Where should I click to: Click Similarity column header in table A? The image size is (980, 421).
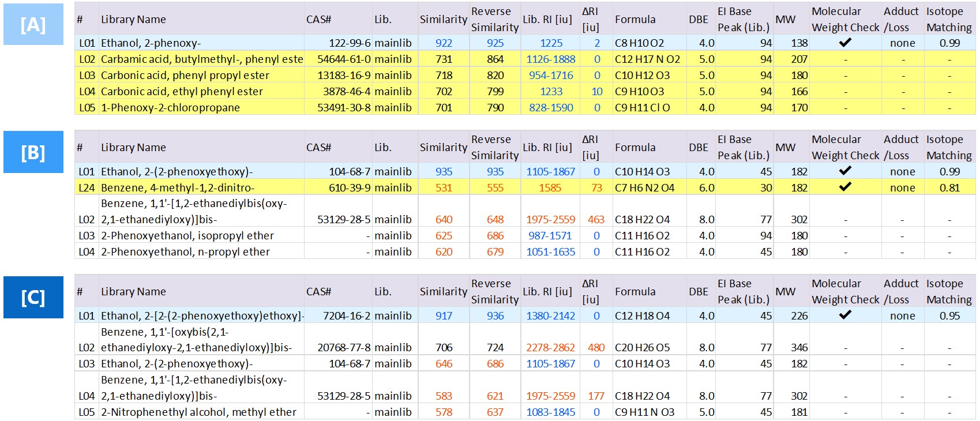click(443, 19)
